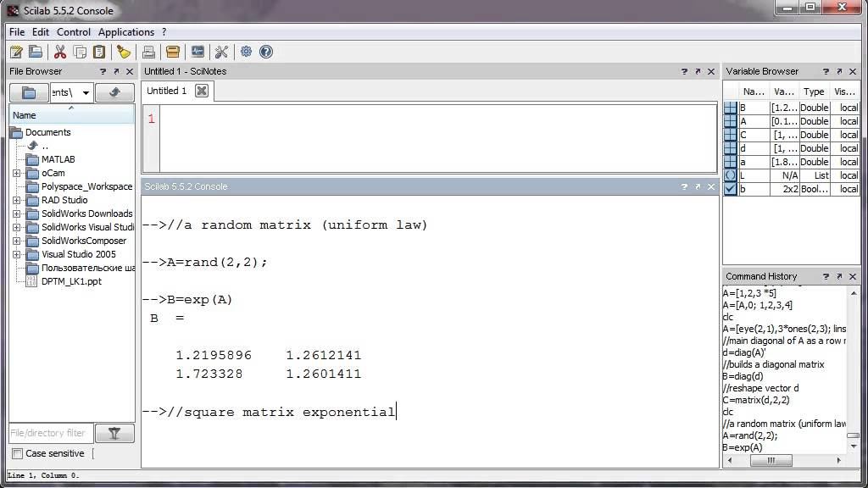The width and height of the screenshot is (868, 488).
Task: Select the Polyspace_Workspace folder
Action: [87, 186]
